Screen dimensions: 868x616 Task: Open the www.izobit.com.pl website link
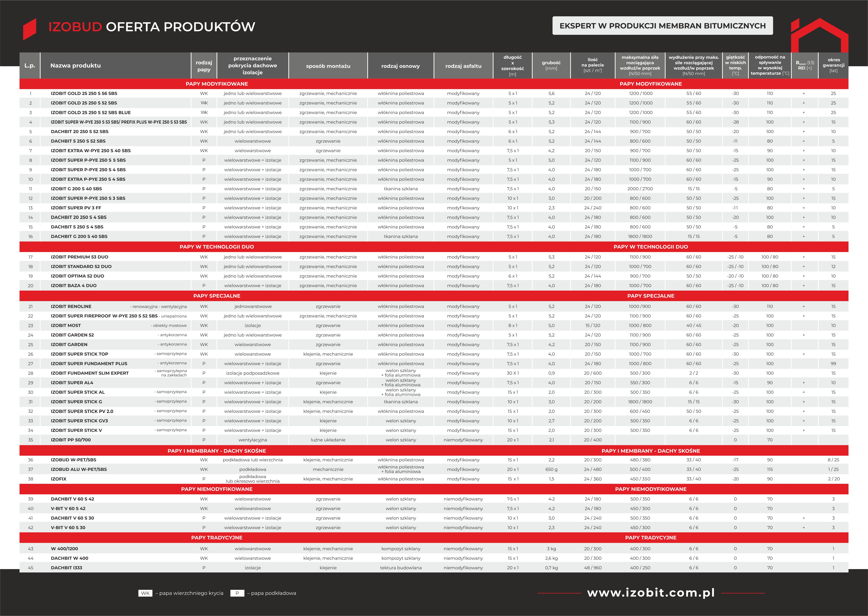[x=651, y=593]
